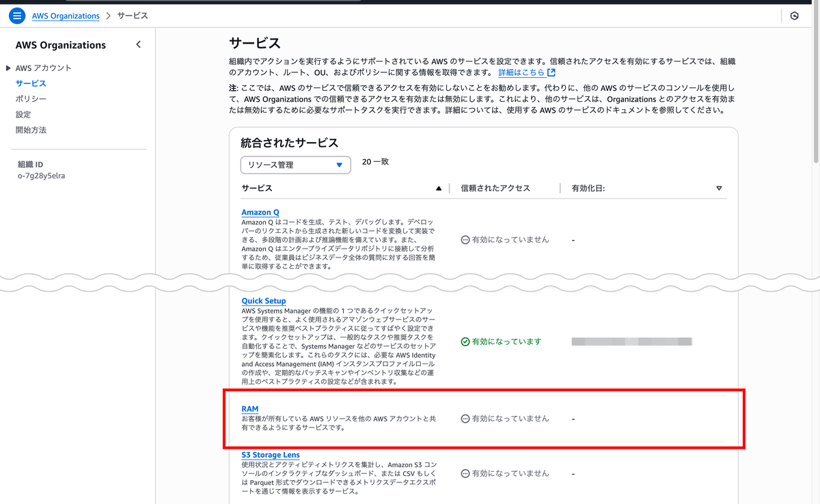Expand the AWS アカウント tree item
The width and height of the screenshot is (820, 504).
tap(8, 68)
